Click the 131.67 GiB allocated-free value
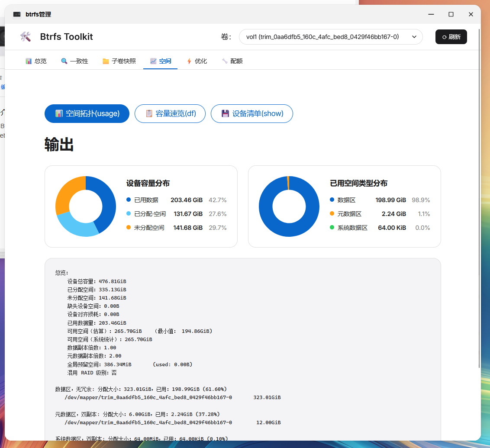 point(188,214)
